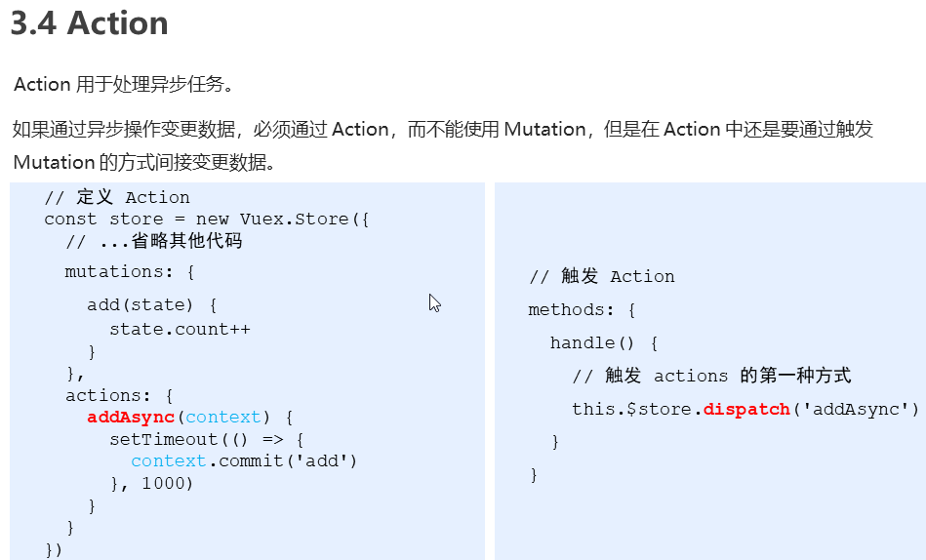
Task: Click the "// 定义 Action" comment
Action: click(117, 198)
